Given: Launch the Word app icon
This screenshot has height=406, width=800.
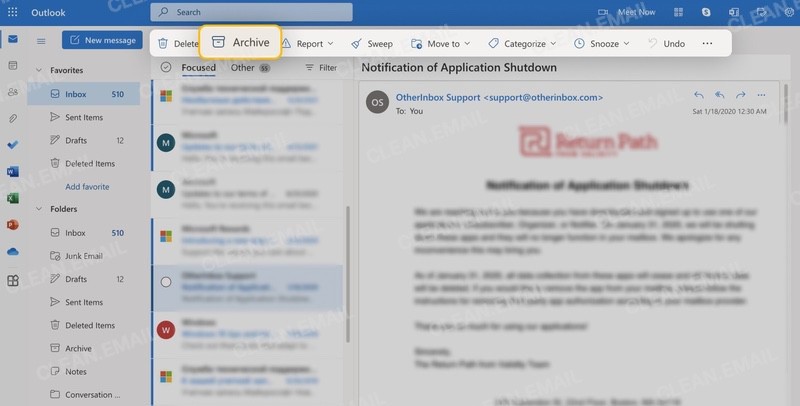Looking at the screenshot, I should click(x=13, y=172).
